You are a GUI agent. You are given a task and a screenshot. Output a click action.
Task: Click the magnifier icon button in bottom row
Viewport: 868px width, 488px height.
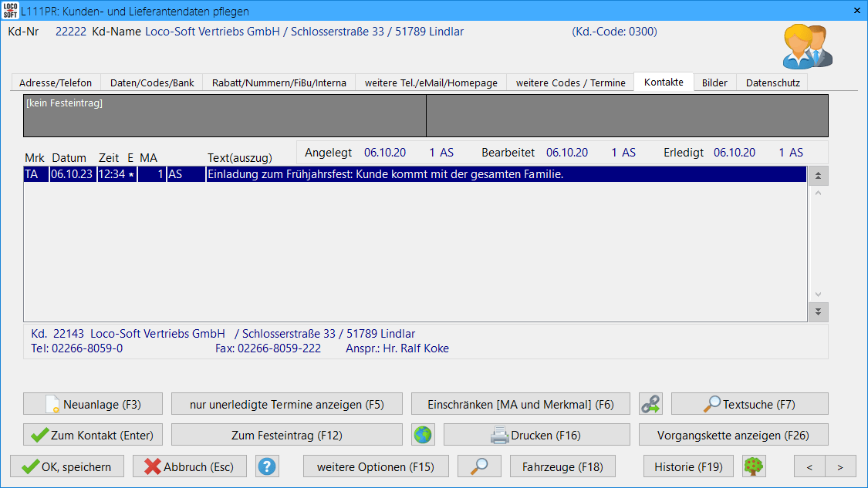point(479,466)
